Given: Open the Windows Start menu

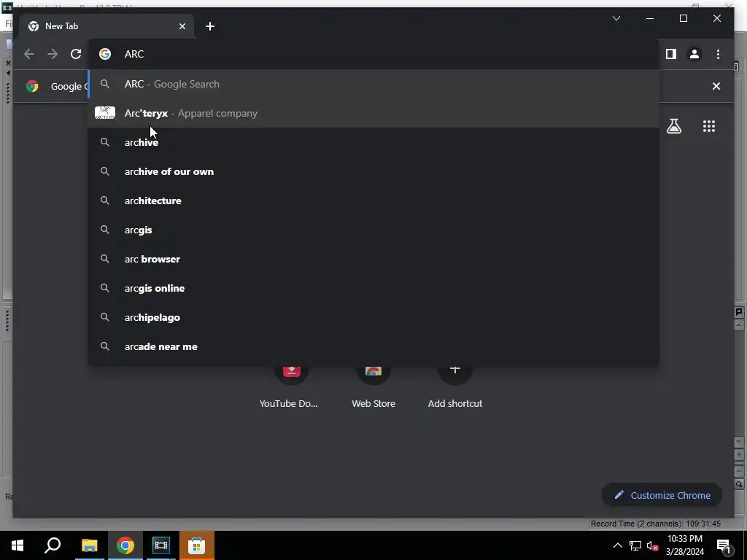Looking at the screenshot, I should point(18,545).
